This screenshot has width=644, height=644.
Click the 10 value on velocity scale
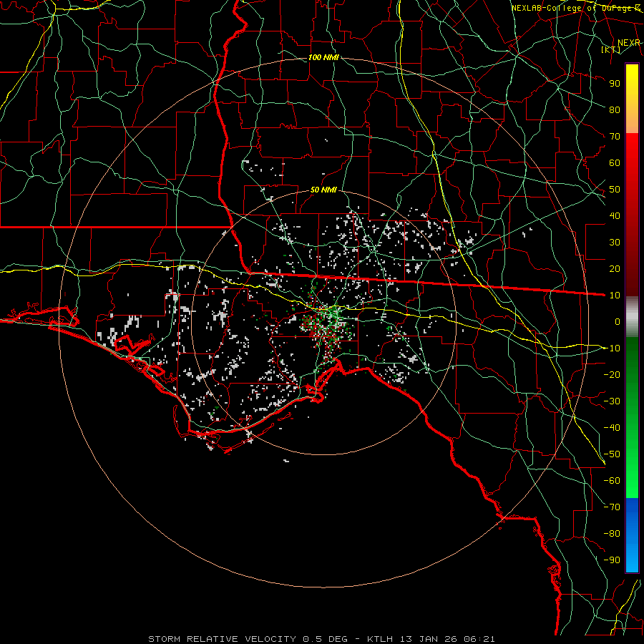(x=615, y=296)
